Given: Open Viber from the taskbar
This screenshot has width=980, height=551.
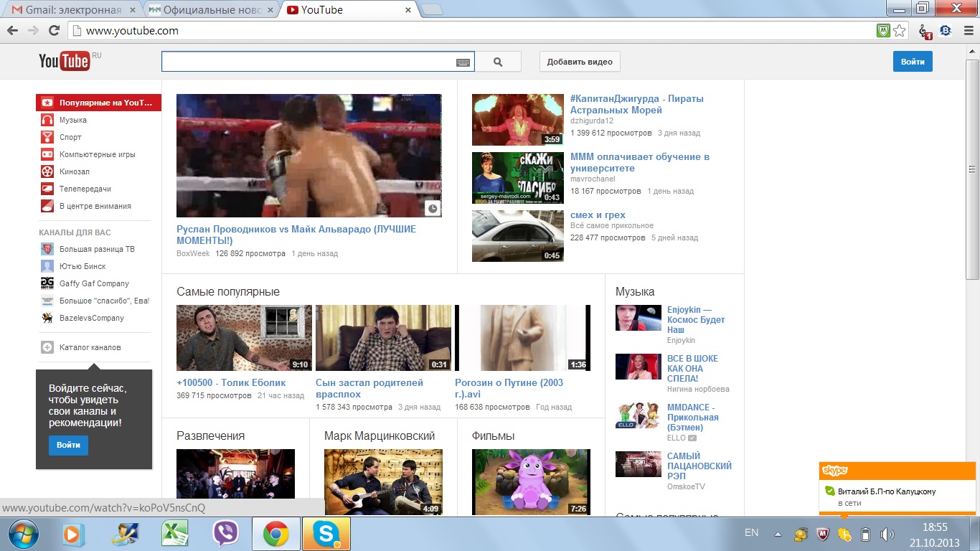Looking at the screenshot, I should (x=227, y=534).
